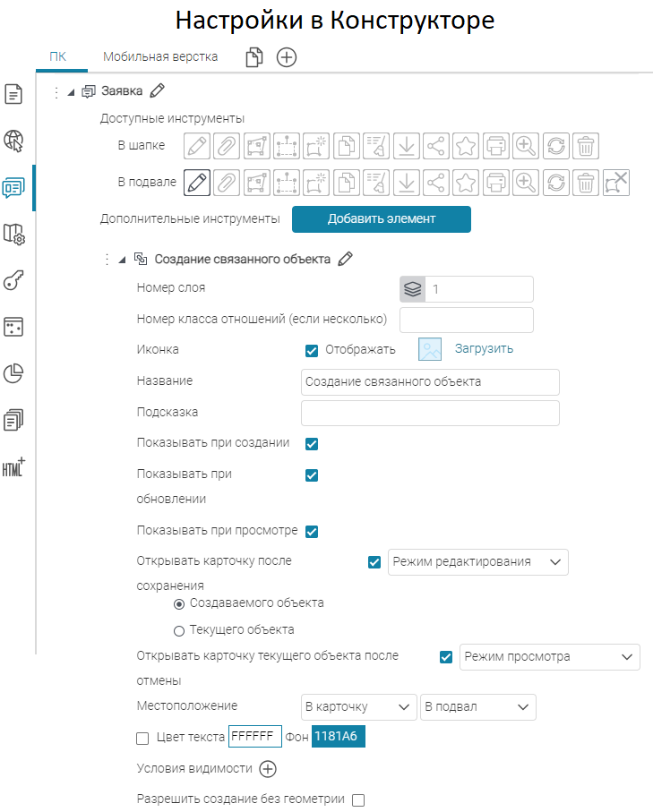Click the Добавить элемент button
This screenshot has width=653, height=812.
click(381, 219)
